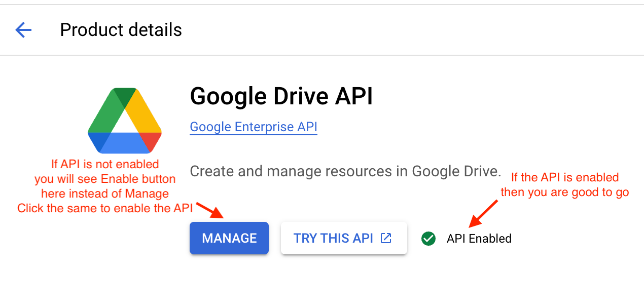Image resolution: width=644 pixels, height=307 pixels.
Task: Click the "Google Drive API" heading
Action: [x=281, y=96]
